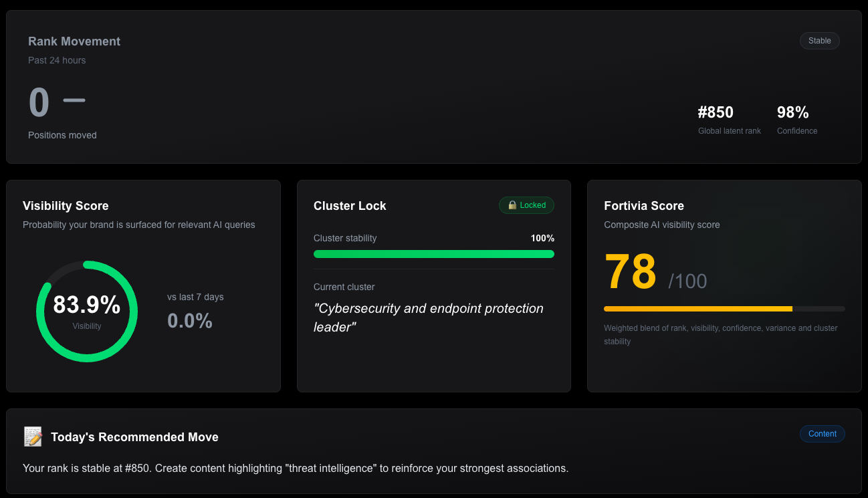Toggle the Content category badge
This screenshot has height=498, width=868.
coord(822,434)
